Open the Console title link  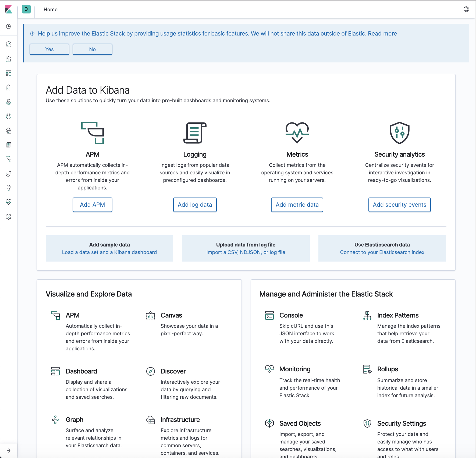click(291, 315)
